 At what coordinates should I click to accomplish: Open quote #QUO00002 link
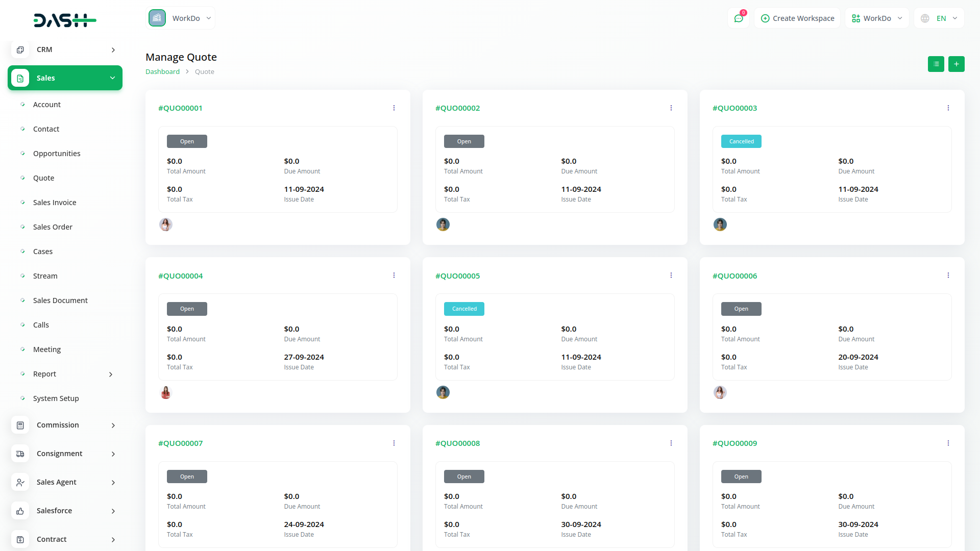[x=457, y=108]
